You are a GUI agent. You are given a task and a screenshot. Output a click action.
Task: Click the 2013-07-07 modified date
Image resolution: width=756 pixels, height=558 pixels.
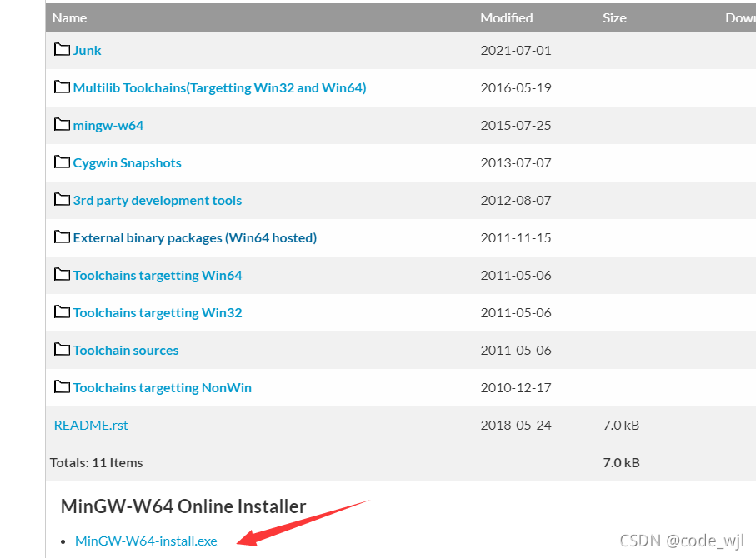pyautogui.click(x=515, y=163)
